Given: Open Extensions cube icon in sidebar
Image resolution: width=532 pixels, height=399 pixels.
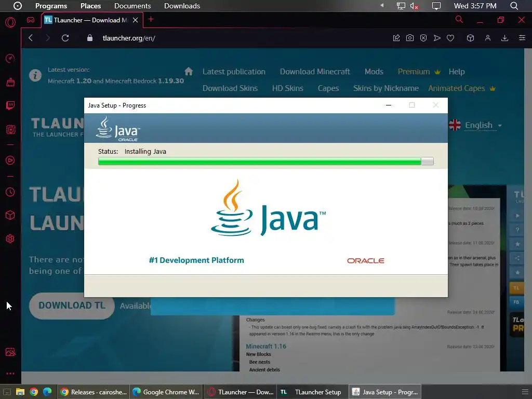Looking at the screenshot, I should coord(10,215).
